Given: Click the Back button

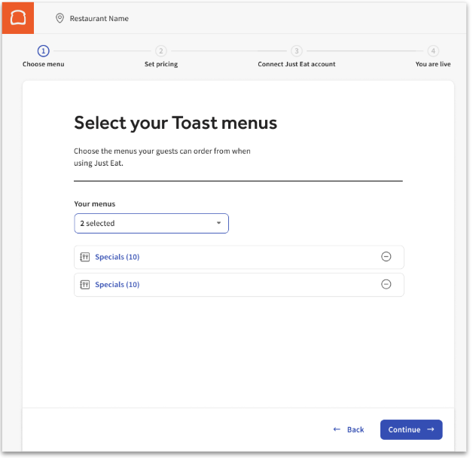Looking at the screenshot, I should coord(349,429).
